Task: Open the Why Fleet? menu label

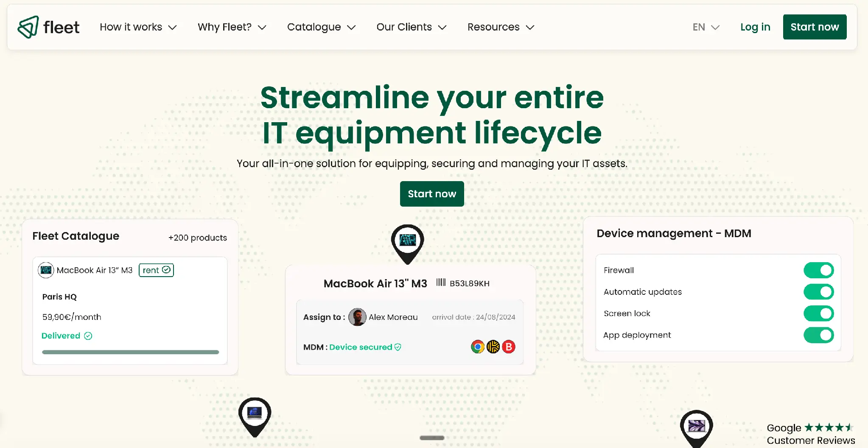Action: click(224, 27)
